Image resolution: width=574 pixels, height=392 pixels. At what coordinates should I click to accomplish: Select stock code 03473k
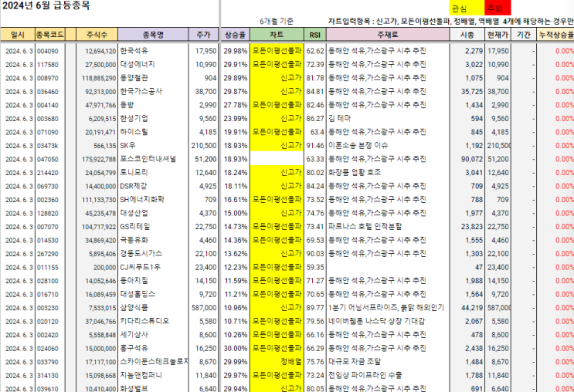[x=48, y=146]
